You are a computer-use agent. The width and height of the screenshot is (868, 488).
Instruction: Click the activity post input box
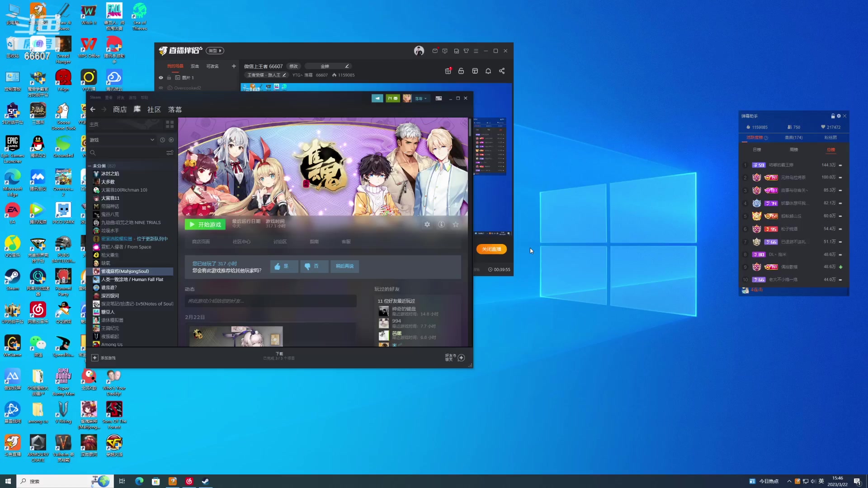[x=270, y=301]
